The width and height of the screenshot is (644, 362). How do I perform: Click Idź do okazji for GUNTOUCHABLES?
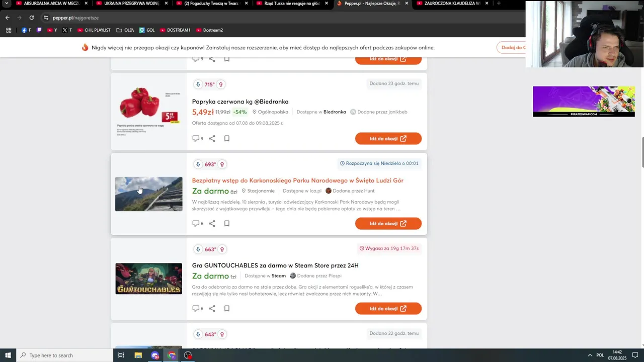pyautogui.click(x=388, y=308)
